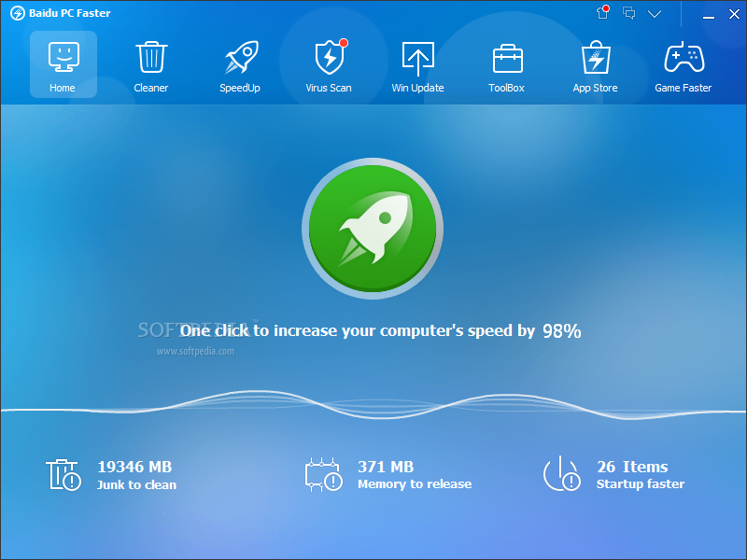Click the big green rocket boost button
This screenshot has width=747, height=560.
(373, 229)
